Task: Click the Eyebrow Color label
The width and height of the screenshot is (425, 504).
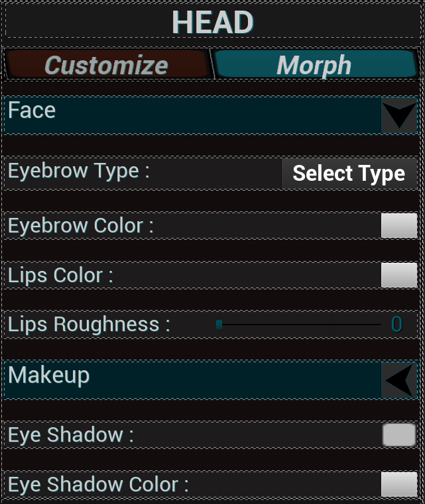Action: click(80, 226)
